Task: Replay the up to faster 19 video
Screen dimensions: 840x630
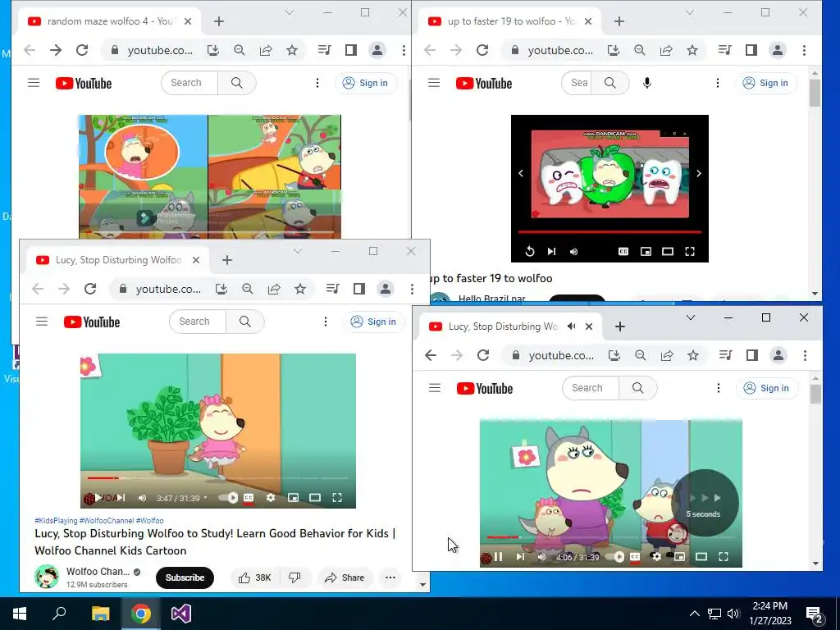Action: pos(530,251)
